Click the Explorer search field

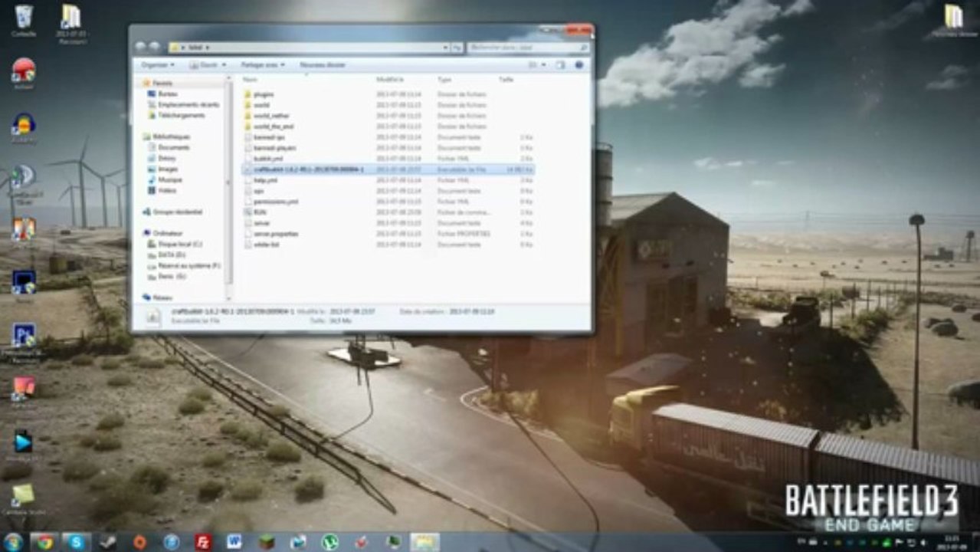tap(527, 48)
